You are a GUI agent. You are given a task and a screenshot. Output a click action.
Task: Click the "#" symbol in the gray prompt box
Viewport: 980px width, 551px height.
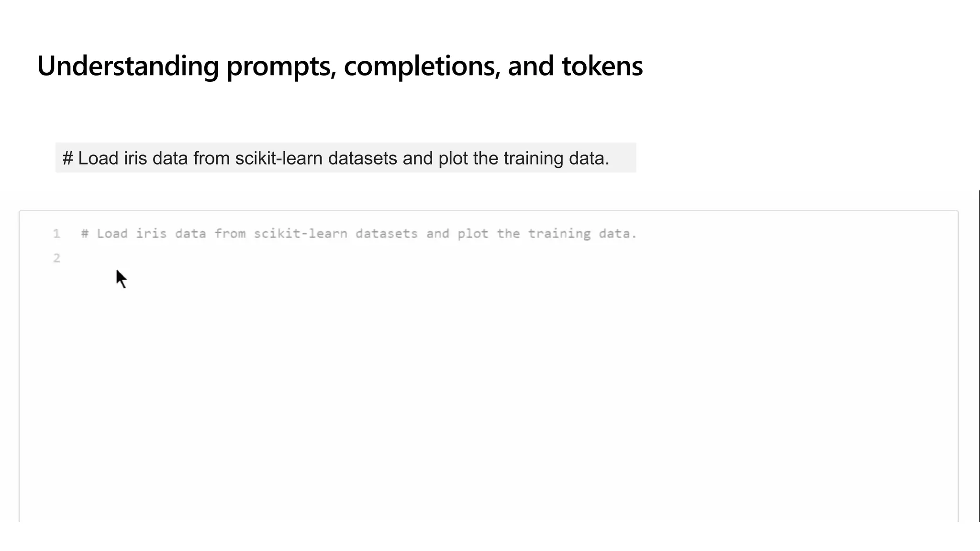(x=67, y=158)
